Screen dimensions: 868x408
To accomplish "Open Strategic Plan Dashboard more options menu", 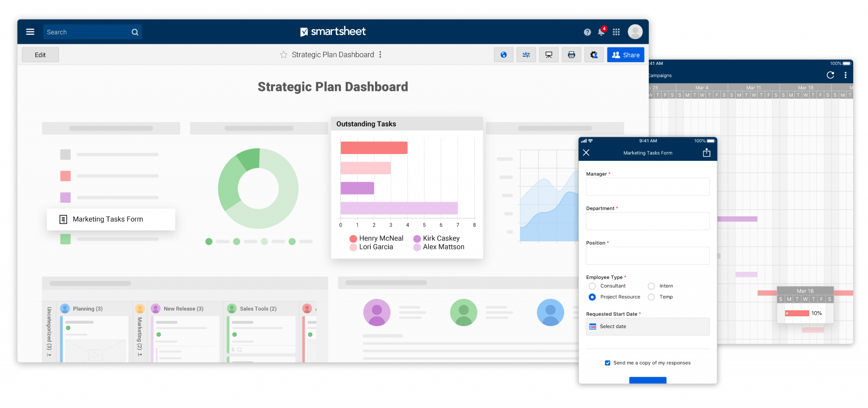I will click(380, 55).
